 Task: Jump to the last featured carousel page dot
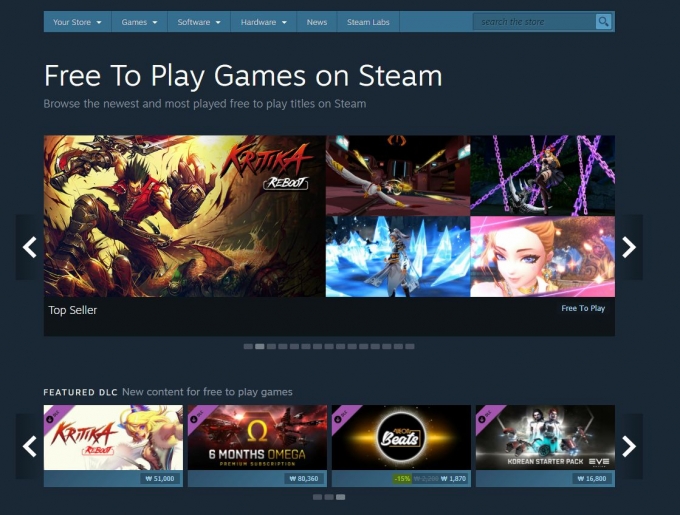410,346
